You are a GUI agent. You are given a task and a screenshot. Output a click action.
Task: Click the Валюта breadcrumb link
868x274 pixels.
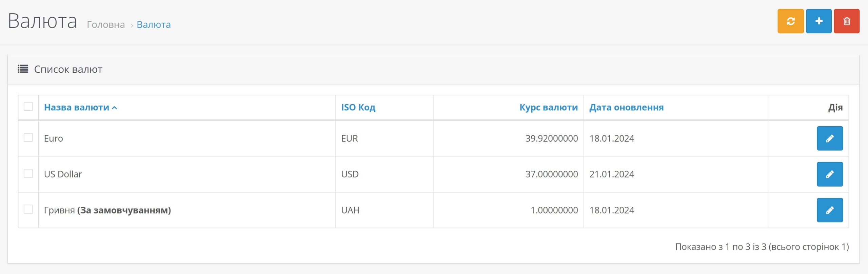pyautogui.click(x=154, y=25)
